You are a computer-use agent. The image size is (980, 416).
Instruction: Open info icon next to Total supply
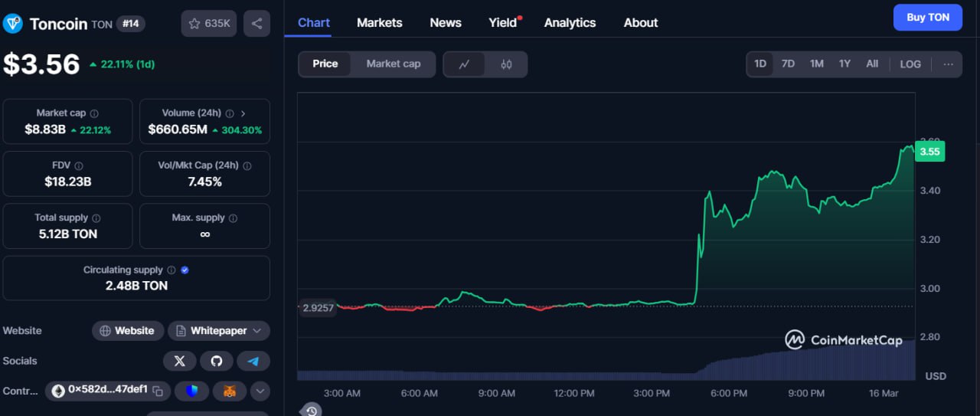pos(96,218)
